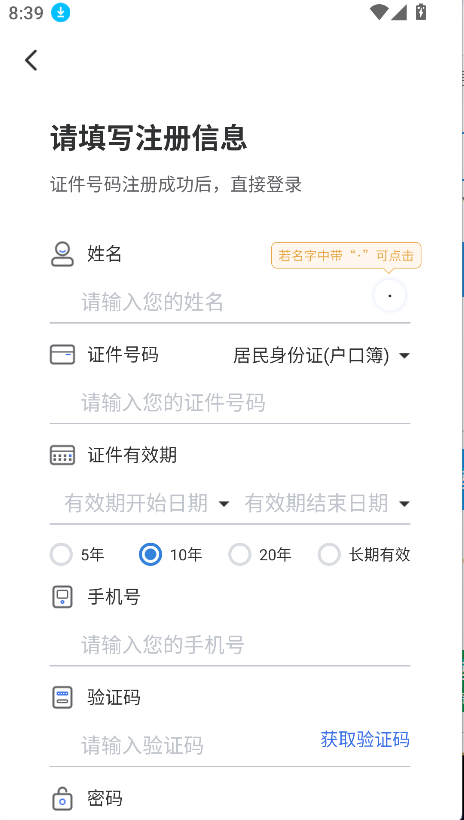Click the code icon beside 验证码

coord(62,698)
